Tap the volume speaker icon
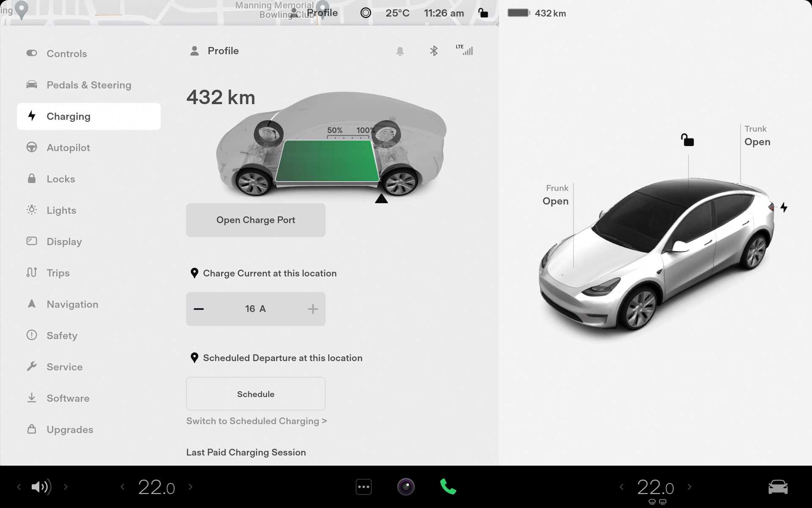The height and width of the screenshot is (508, 812). (41, 487)
